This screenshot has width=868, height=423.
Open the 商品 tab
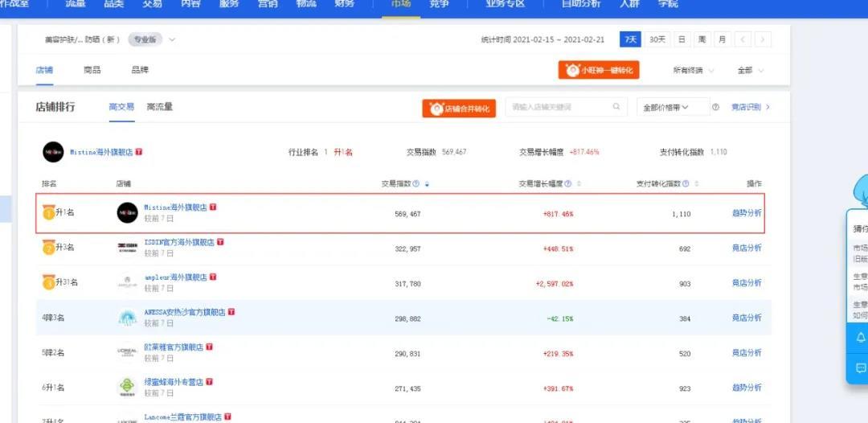92,70
